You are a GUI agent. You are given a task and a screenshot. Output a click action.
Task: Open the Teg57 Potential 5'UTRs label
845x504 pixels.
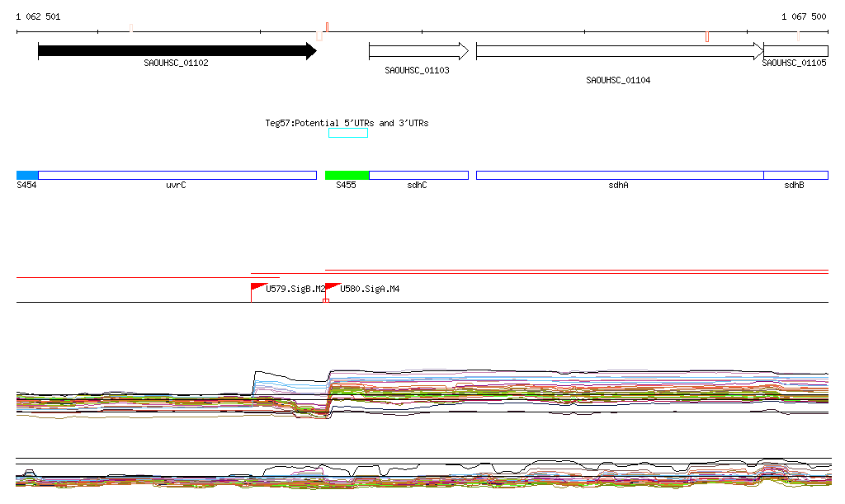[347, 123]
